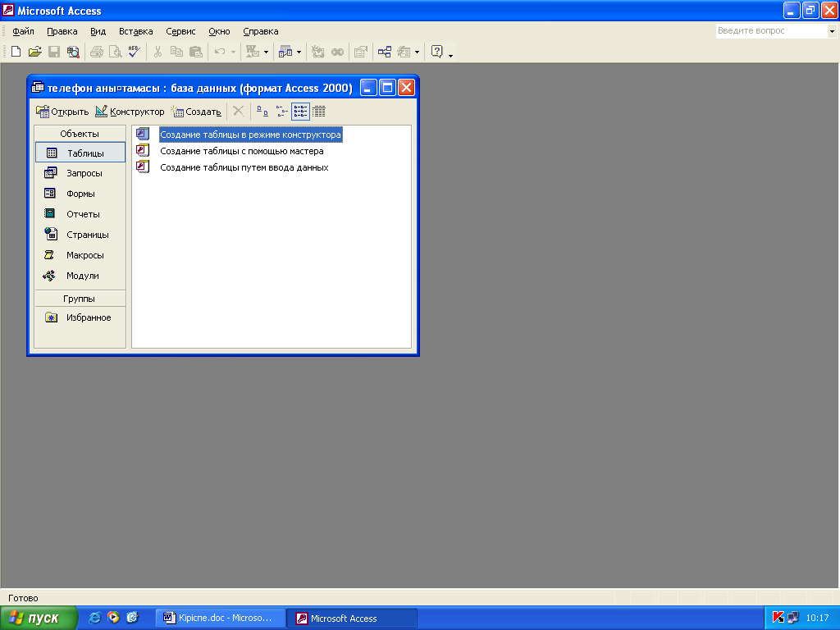Click the Microsoft Access taskbar button

point(352,619)
